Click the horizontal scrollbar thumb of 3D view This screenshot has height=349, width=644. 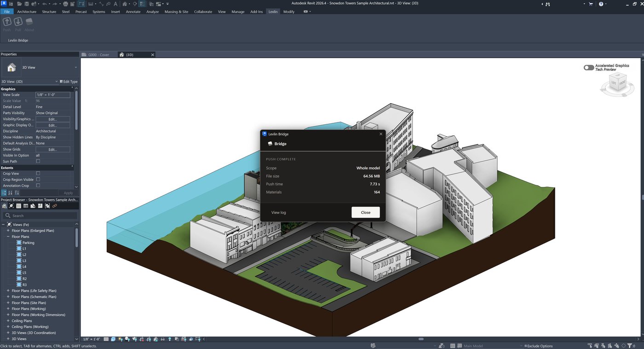pyautogui.click(x=420, y=339)
